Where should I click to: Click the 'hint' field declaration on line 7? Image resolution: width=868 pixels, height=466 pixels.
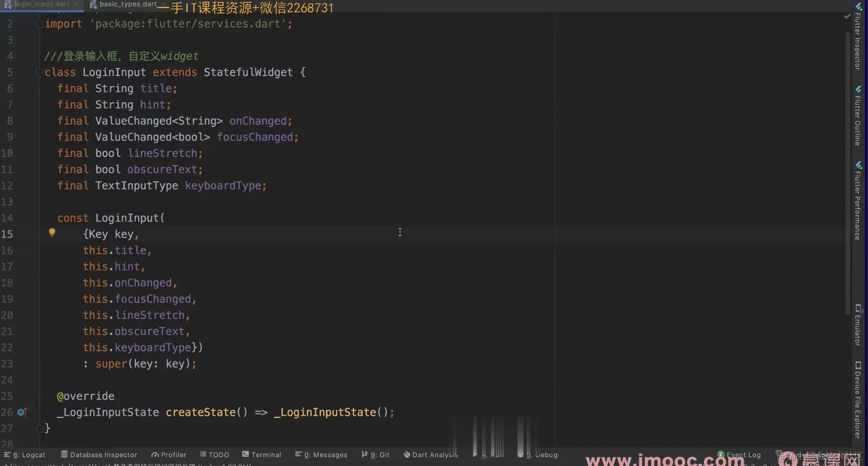pyautogui.click(x=153, y=105)
